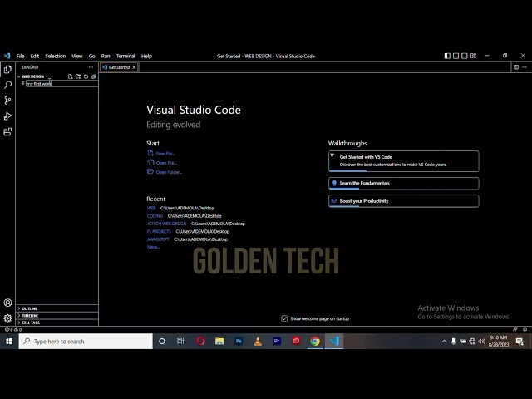Open the Windows Action Center notifications
The image size is (532, 399).
(x=520, y=342)
